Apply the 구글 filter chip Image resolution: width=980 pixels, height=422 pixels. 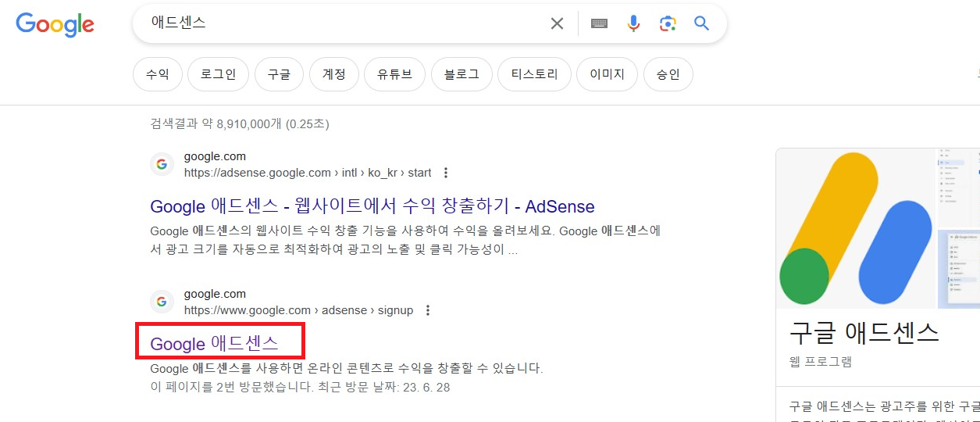[x=279, y=75]
